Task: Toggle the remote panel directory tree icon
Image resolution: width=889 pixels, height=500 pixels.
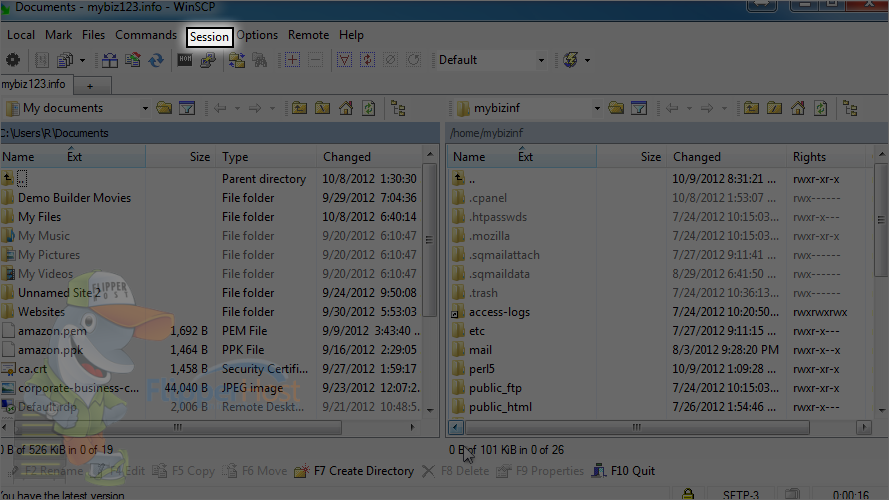Action: tap(850, 108)
